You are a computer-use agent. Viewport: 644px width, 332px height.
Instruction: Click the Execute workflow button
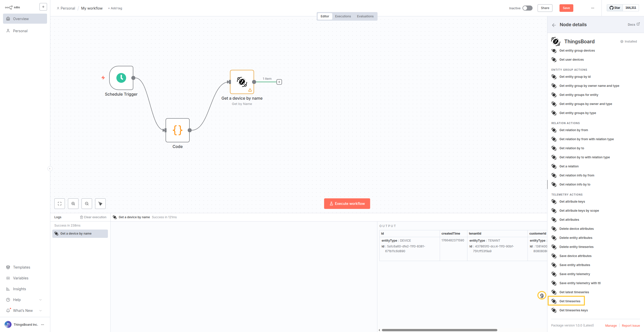click(347, 204)
